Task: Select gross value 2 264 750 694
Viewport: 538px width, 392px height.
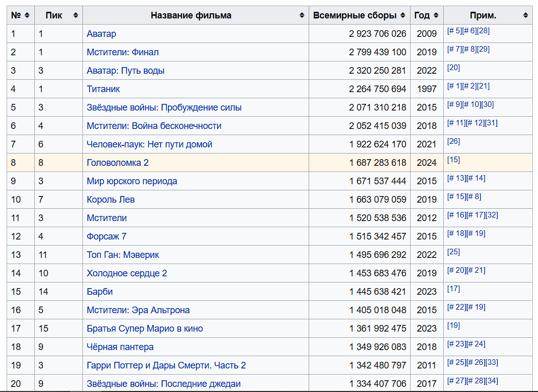Action: pyautogui.click(x=377, y=89)
